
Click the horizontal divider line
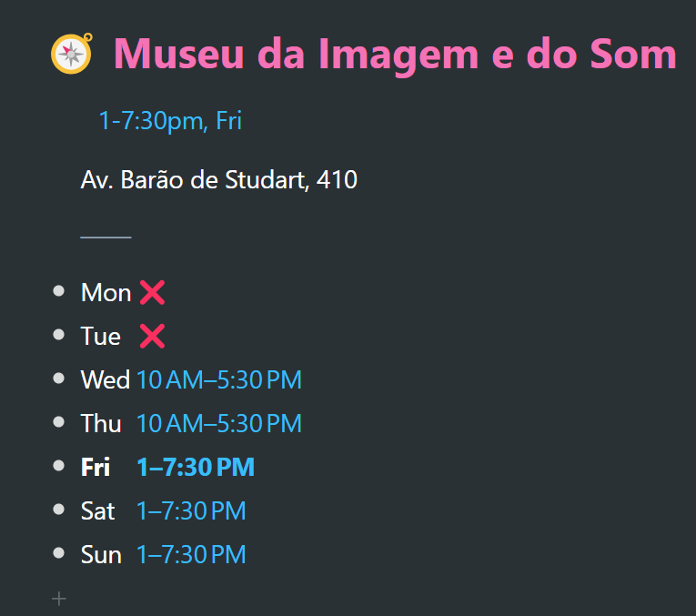(x=106, y=237)
